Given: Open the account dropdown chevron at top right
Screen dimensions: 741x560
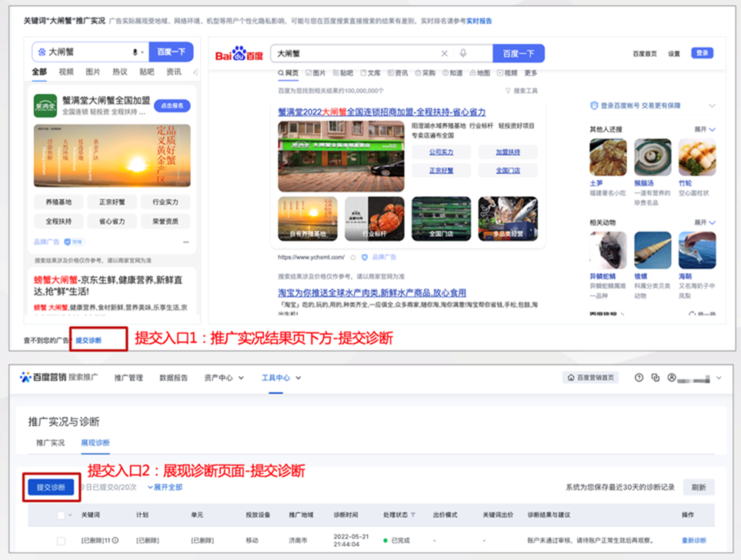Looking at the screenshot, I should (x=719, y=378).
